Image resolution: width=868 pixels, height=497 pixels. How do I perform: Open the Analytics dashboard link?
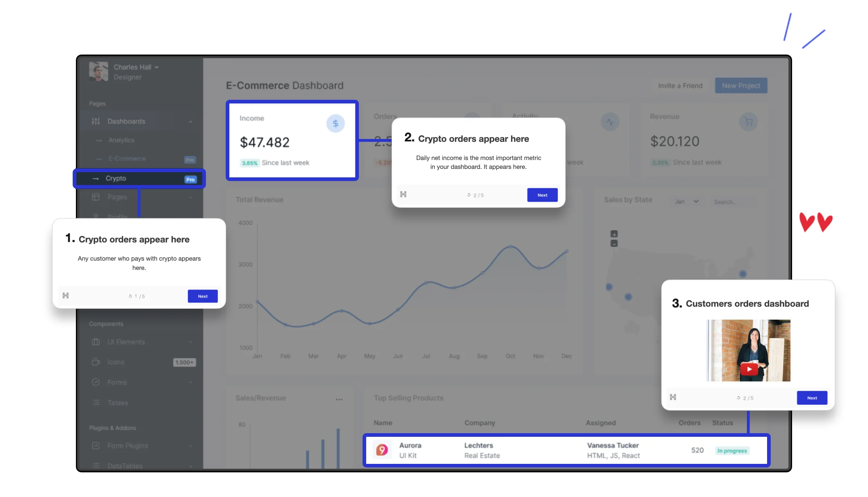121,140
